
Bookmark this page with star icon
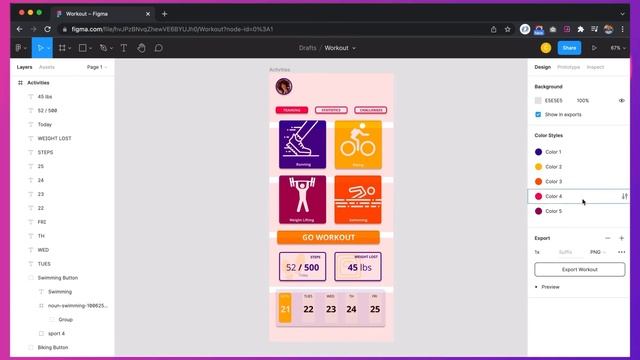click(507, 29)
